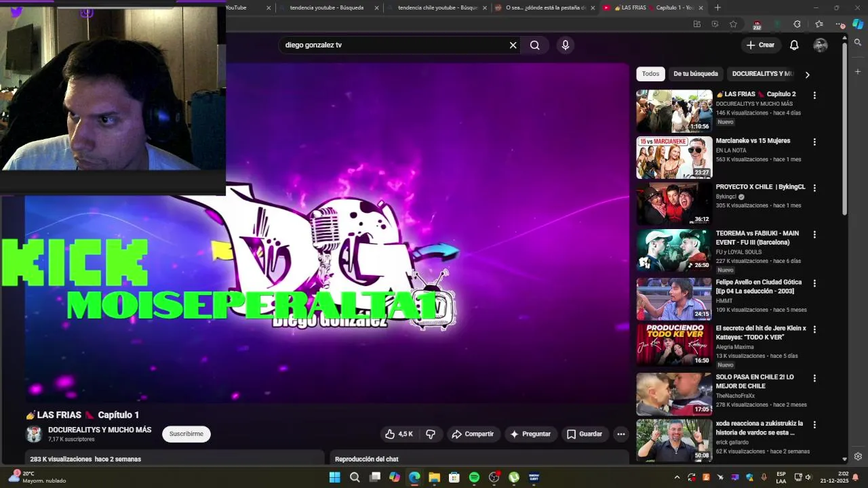The height and width of the screenshot is (488, 868).
Task: Click the Preguntar button
Action: [x=530, y=434]
